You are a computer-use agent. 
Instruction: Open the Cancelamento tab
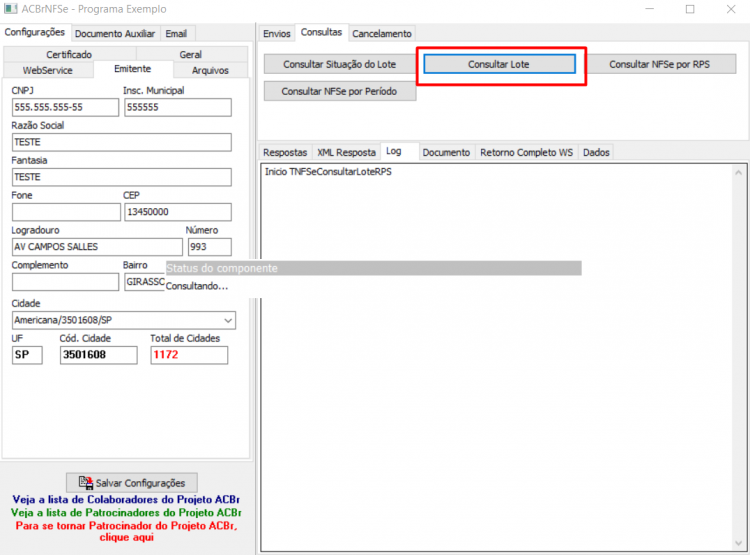(382, 33)
